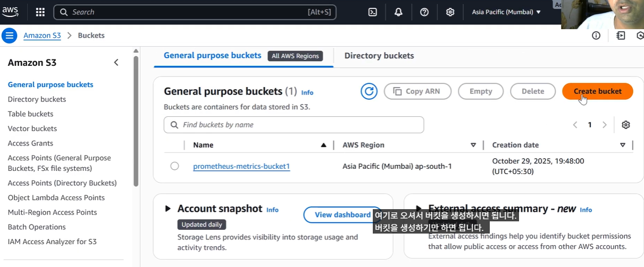The width and height of the screenshot is (644, 267).
Task: Click the panel toggle icon beside the info icon
Action: (x=621, y=36)
